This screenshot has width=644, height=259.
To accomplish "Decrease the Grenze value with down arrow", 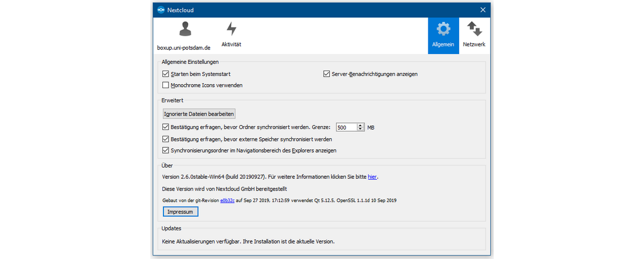I will (361, 129).
